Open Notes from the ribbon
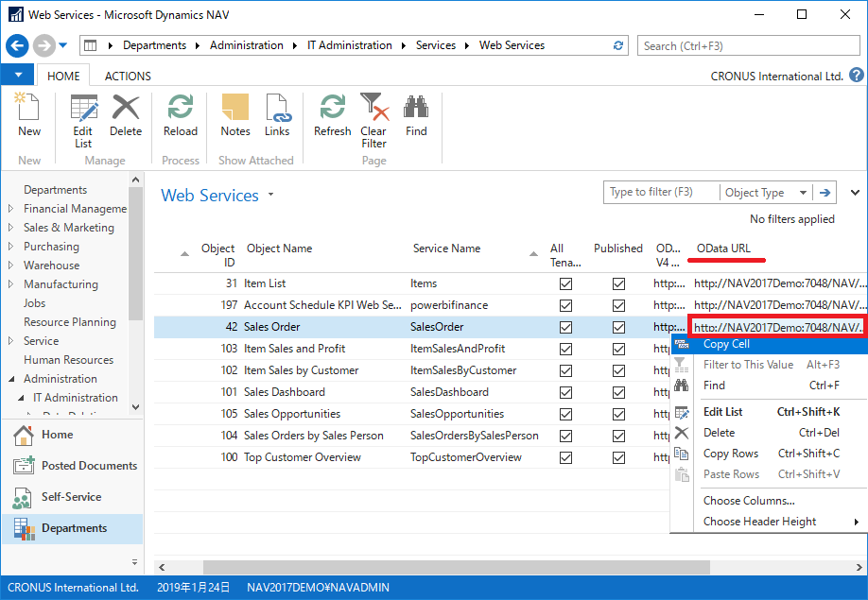The height and width of the screenshot is (600, 868). tap(235, 114)
